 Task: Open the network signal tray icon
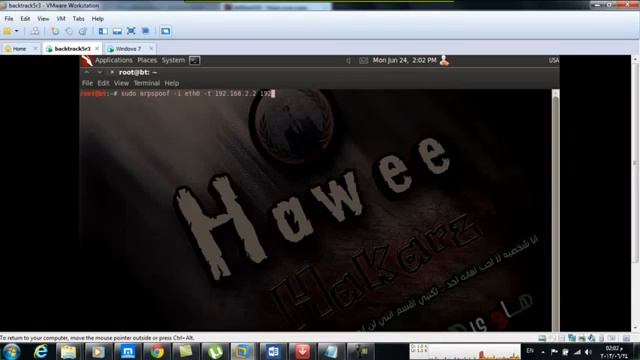click(x=577, y=351)
